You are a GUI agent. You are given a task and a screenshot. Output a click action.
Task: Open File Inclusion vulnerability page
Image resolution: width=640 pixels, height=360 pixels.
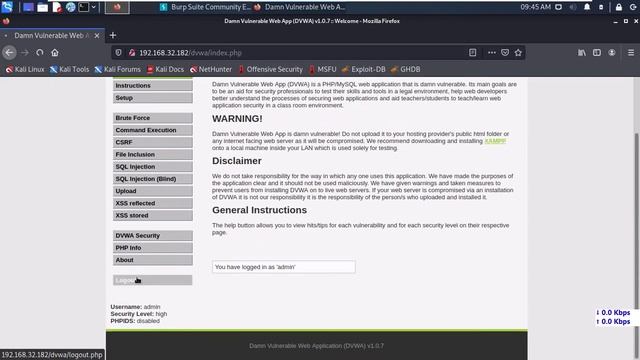point(153,155)
